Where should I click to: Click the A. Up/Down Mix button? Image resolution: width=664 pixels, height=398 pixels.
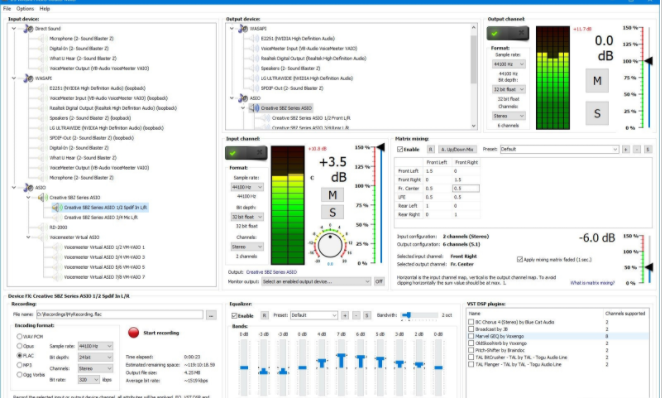[x=457, y=149]
